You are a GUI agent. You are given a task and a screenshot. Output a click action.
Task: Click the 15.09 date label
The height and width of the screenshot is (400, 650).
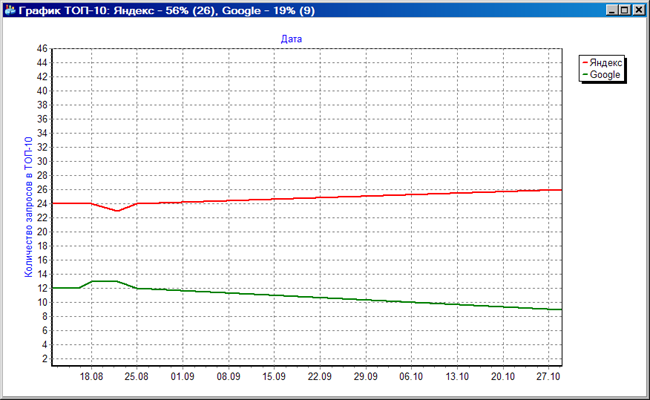pyautogui.click(x=274, y=376)
